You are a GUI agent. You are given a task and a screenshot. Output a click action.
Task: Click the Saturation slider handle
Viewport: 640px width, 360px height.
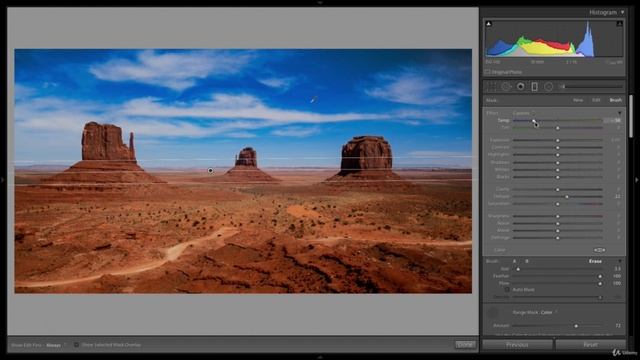coord(558,204)
